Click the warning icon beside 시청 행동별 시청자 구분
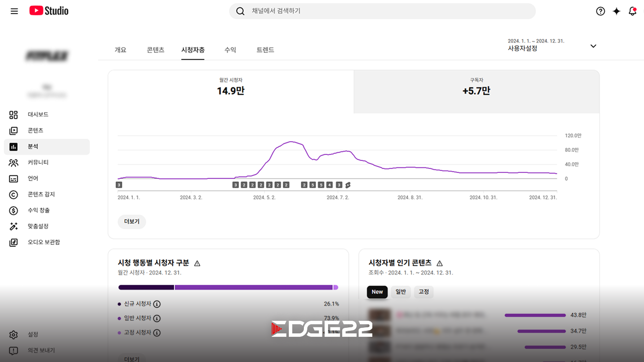Viewport: 644px width, 362px height. pyautogui.click(x=197, y=263)
